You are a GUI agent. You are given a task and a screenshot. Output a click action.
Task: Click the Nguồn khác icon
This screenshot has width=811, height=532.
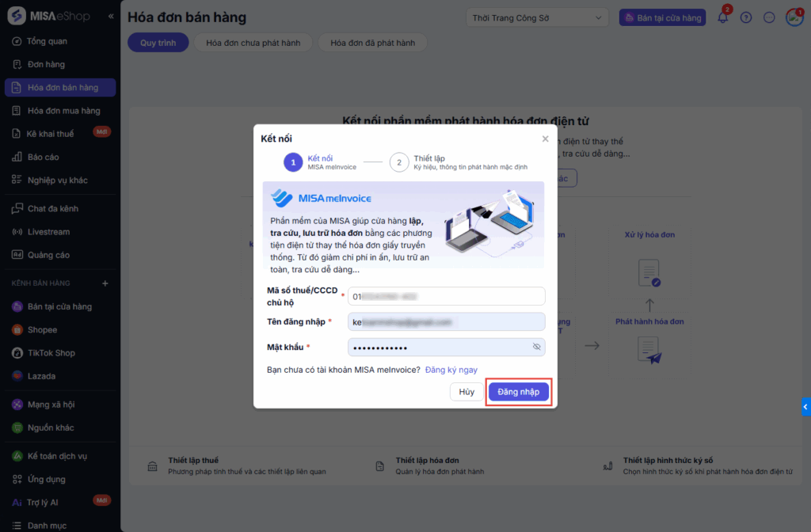17,427
